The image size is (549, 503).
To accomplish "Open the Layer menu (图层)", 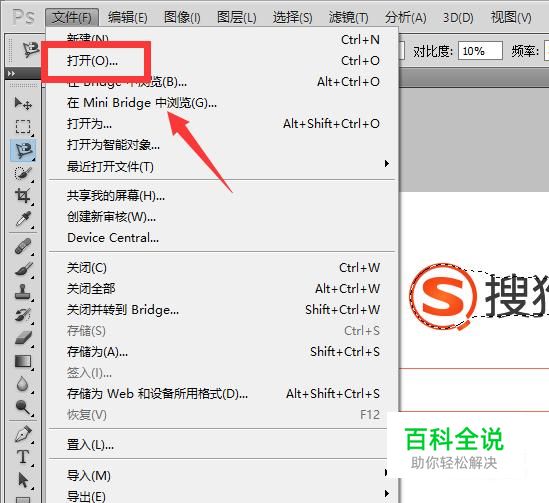I will pyautogui.click(x=236, y=17).
